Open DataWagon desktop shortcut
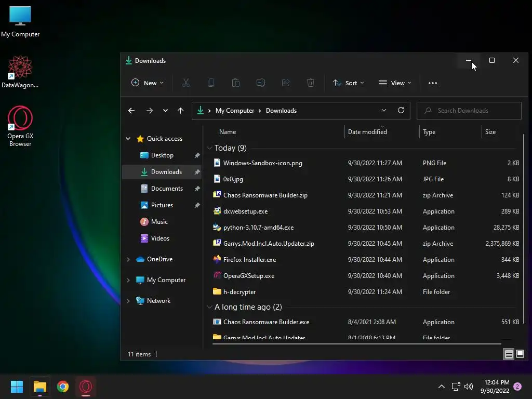The image size is (532, 399). (20, 72)
